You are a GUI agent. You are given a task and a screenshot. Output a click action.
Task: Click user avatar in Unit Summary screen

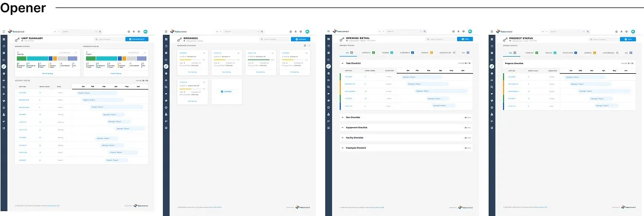point(145,32)
